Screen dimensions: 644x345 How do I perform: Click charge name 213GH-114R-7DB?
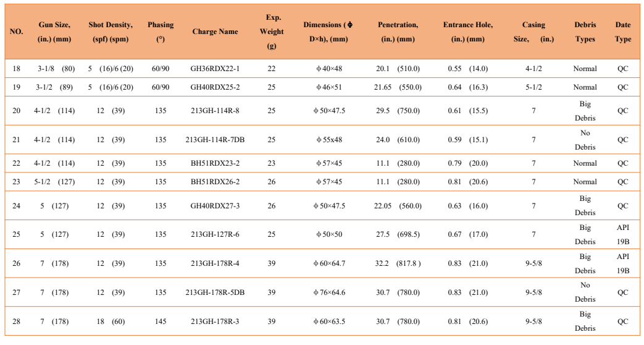tap(215, 140)
